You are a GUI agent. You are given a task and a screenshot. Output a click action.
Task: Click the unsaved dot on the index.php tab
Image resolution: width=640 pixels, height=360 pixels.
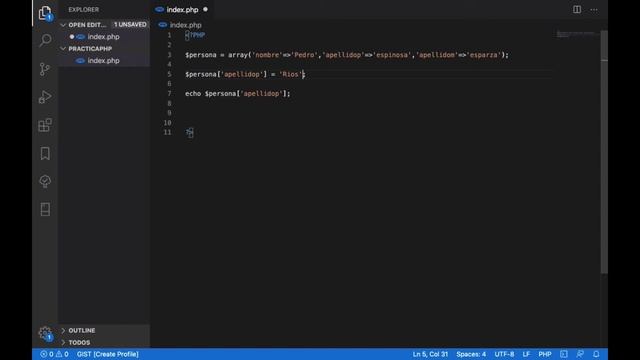pos(205,9)
